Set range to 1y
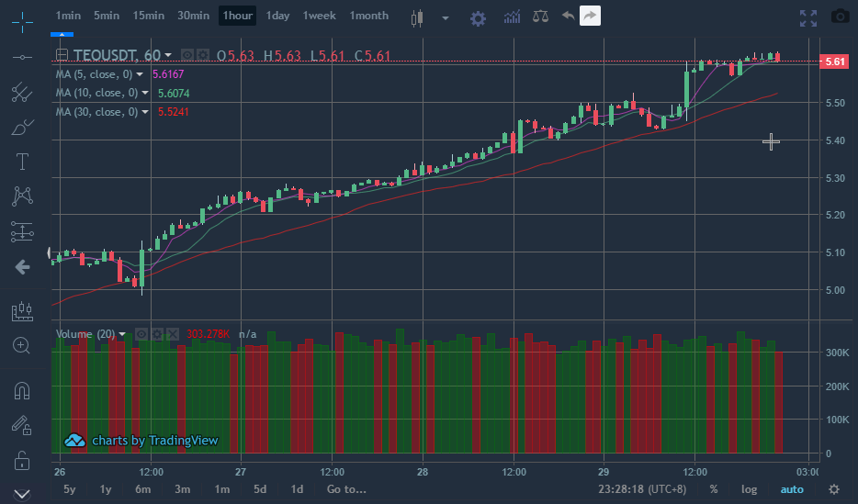The width and height of the screenshot is (858, 504). [106, 489]
